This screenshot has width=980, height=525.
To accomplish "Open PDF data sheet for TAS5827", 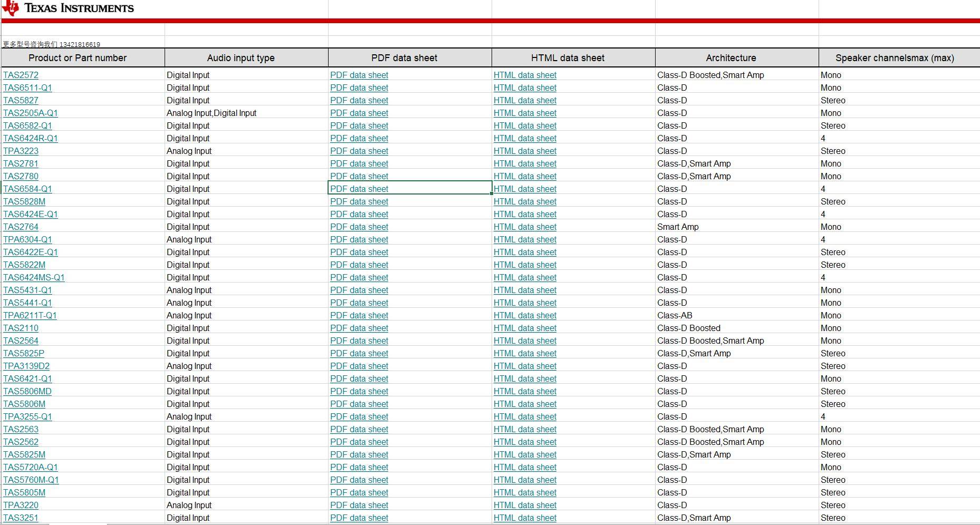I will [x=359, y=101].
